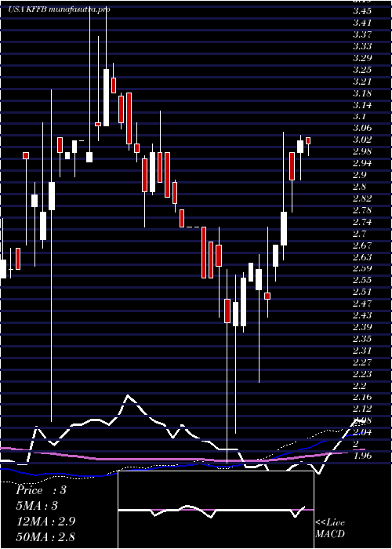Image resolution: width=392 pixels, height=549 pixels.
Task: Click the 3.25 price axis label
Action: [362, 70]
